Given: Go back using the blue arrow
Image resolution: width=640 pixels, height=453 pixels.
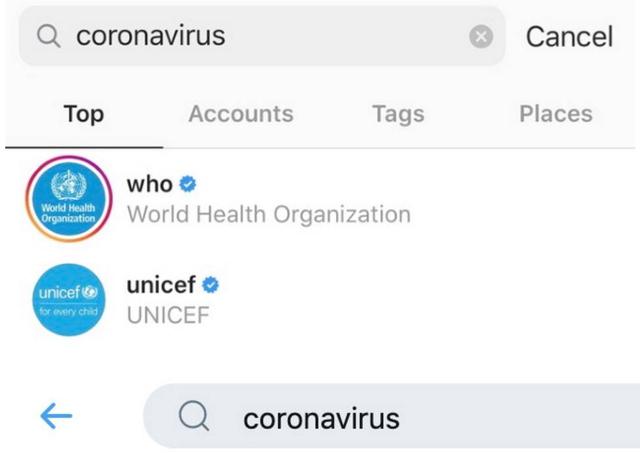Looking at the screenshot, I should 56,417.
